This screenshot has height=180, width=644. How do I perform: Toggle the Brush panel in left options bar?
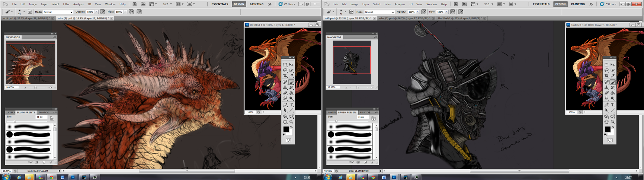(x=30, y=12)
